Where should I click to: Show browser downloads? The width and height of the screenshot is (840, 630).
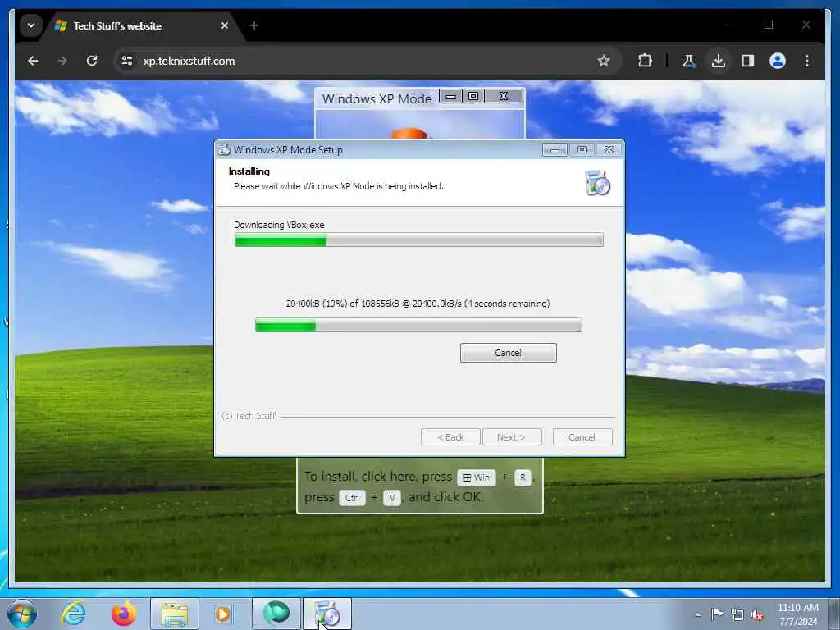point(719,61)
